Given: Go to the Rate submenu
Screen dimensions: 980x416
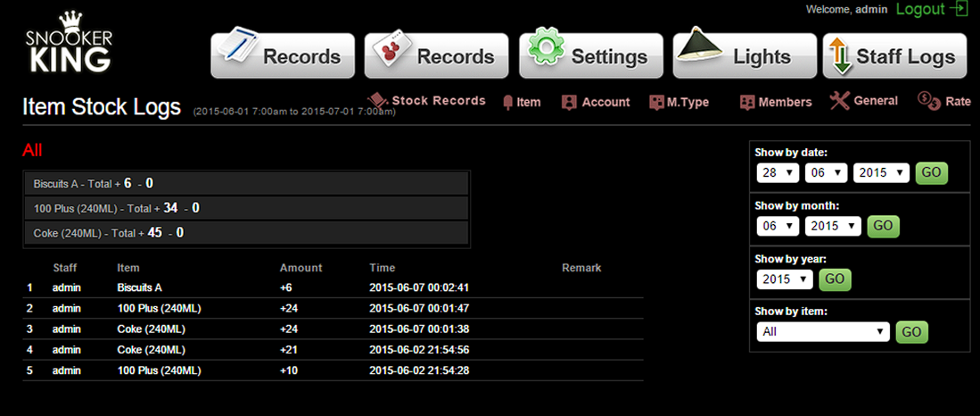Looking at the screenshot, I should 944,102.
